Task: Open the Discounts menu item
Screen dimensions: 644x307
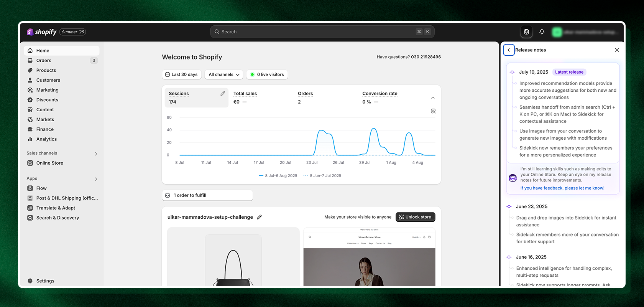Action: pos(61,100)
